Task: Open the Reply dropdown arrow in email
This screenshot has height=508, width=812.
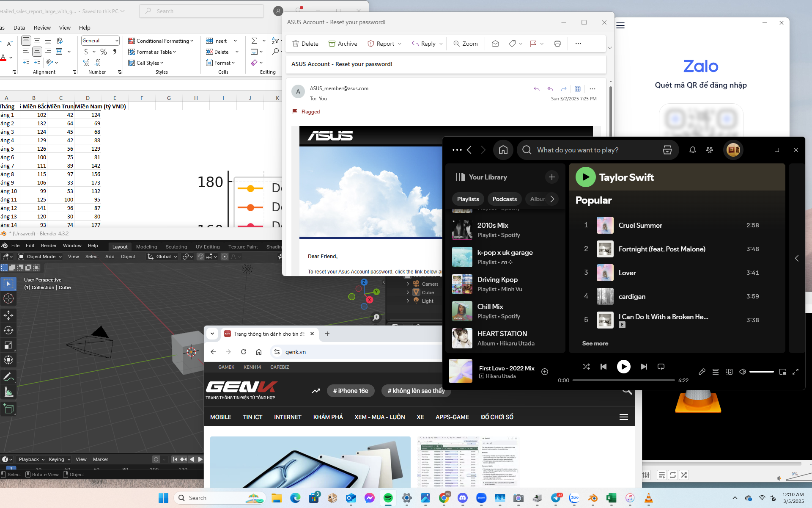Action: [441, 44]
